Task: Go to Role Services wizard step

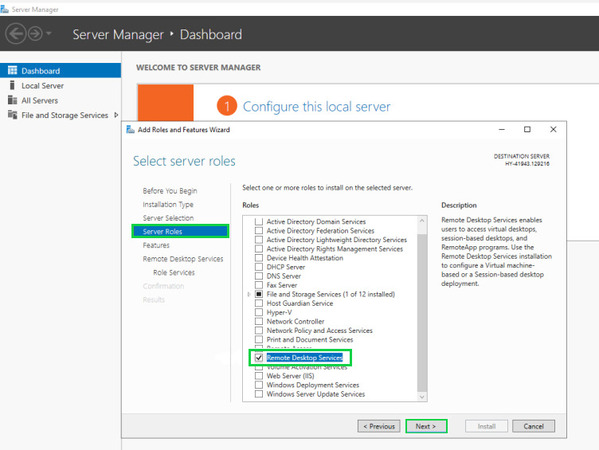Action: click(174, 272)
